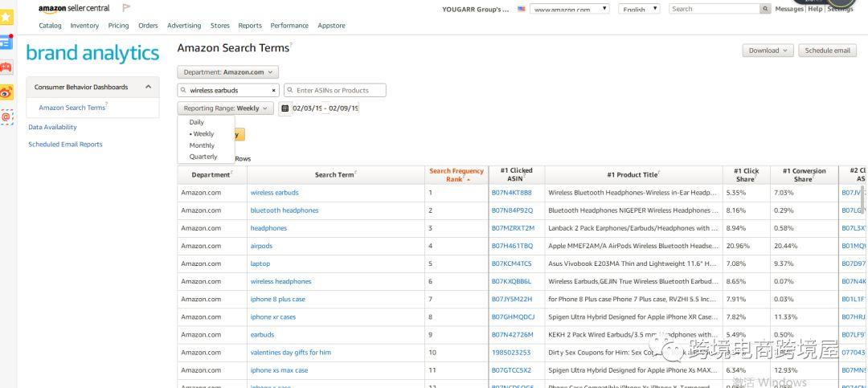Open Scheduled Email Reports link
Image resolution: width=868 pixels, height=388 pixels.
click(65, 145)
